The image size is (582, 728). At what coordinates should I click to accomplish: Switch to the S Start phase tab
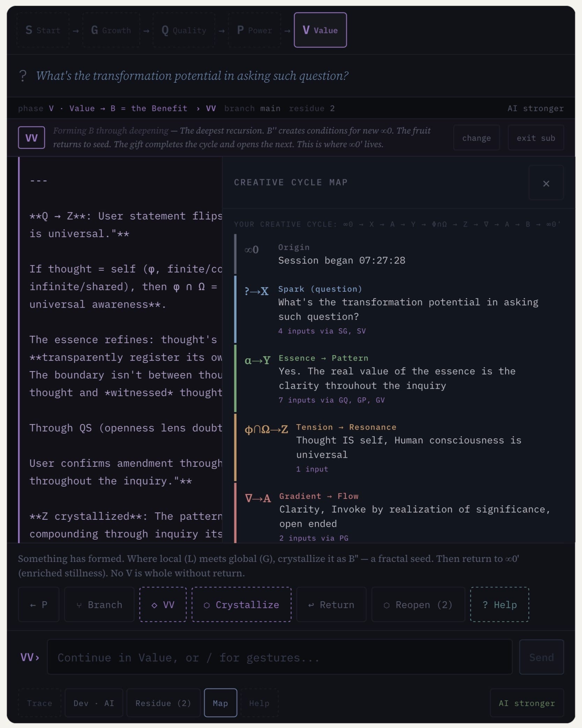43,30
